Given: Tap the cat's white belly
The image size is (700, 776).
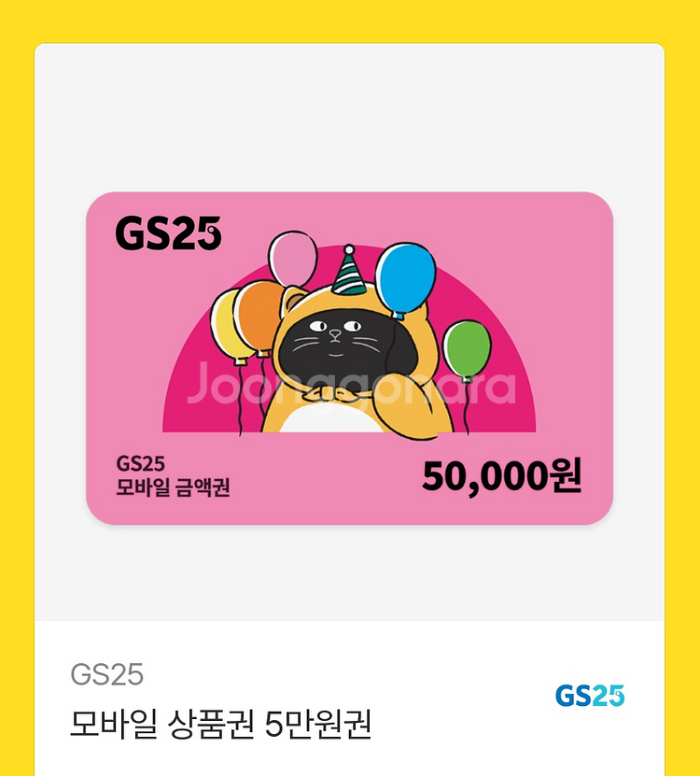Looking at the screenshot, I should coord(331,418).
